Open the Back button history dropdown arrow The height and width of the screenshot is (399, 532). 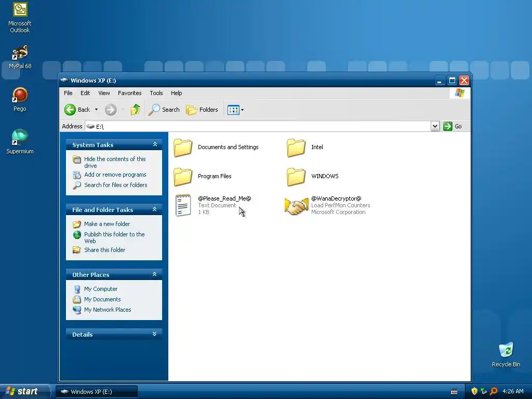96,110
